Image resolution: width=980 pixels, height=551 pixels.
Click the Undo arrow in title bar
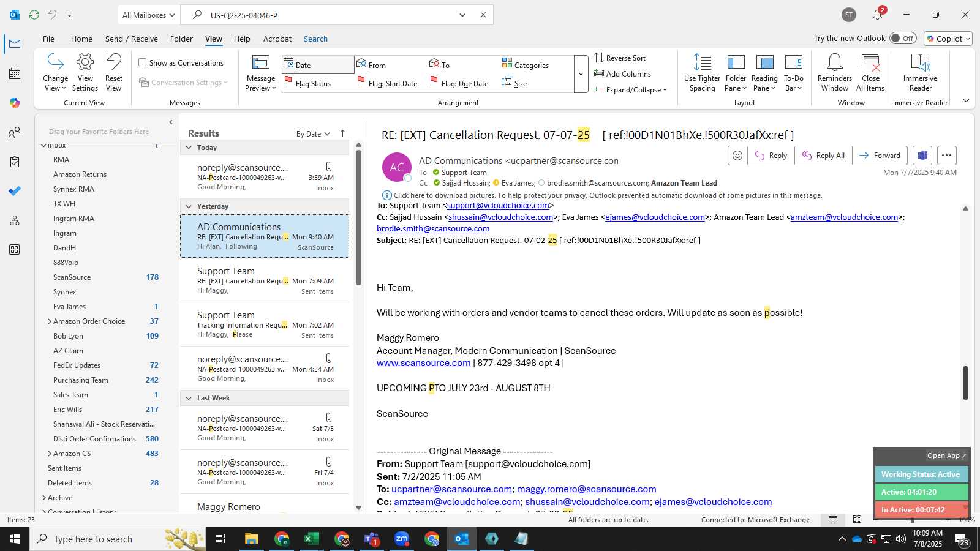52,15
